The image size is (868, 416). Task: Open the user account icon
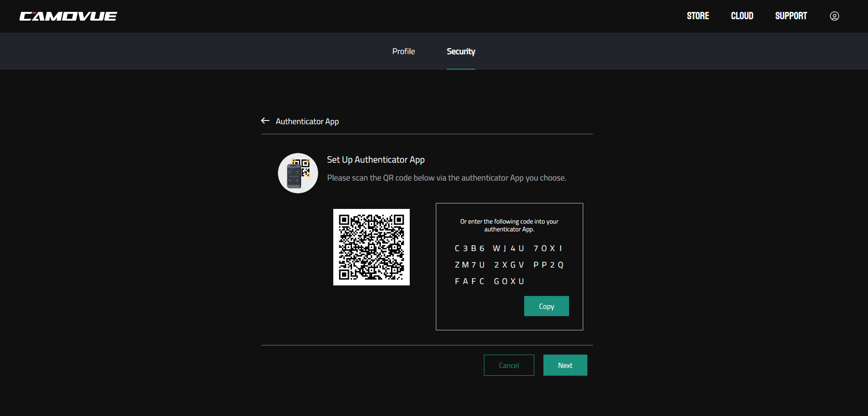835,16
